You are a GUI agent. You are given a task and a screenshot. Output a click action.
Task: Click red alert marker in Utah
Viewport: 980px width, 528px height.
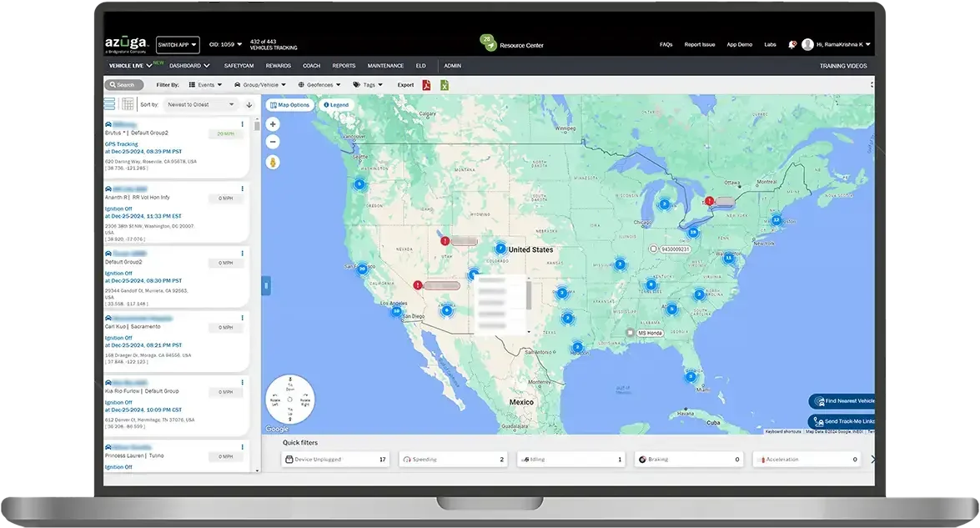point(445,240)
